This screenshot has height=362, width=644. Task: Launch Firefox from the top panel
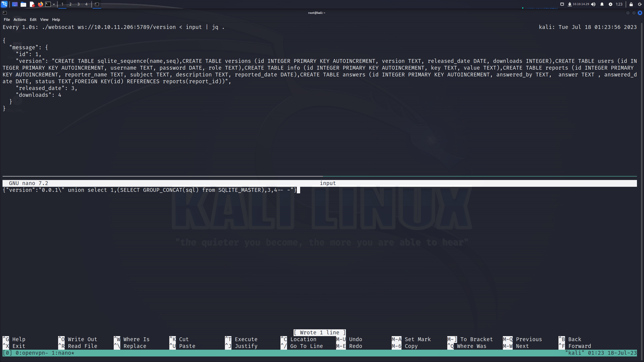40,4
